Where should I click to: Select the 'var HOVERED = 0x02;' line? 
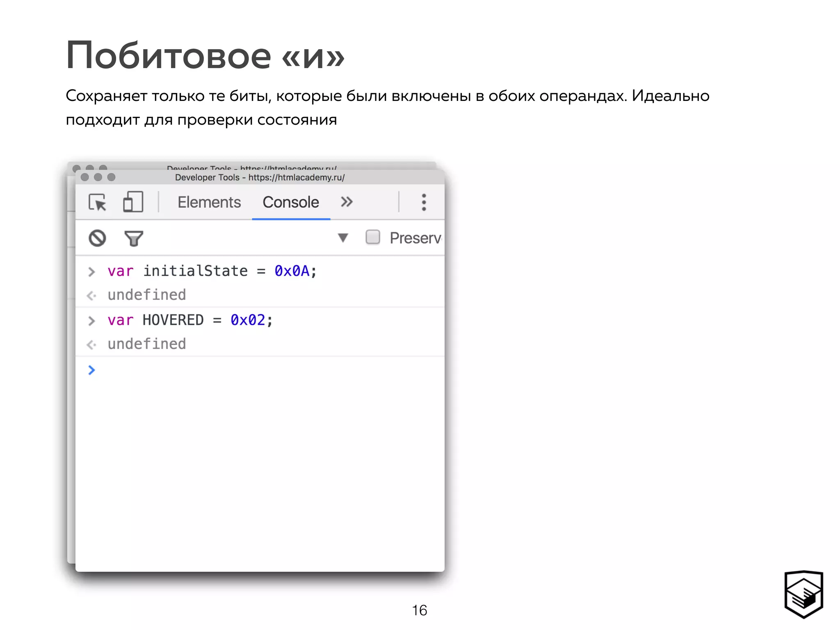[190, 320]
